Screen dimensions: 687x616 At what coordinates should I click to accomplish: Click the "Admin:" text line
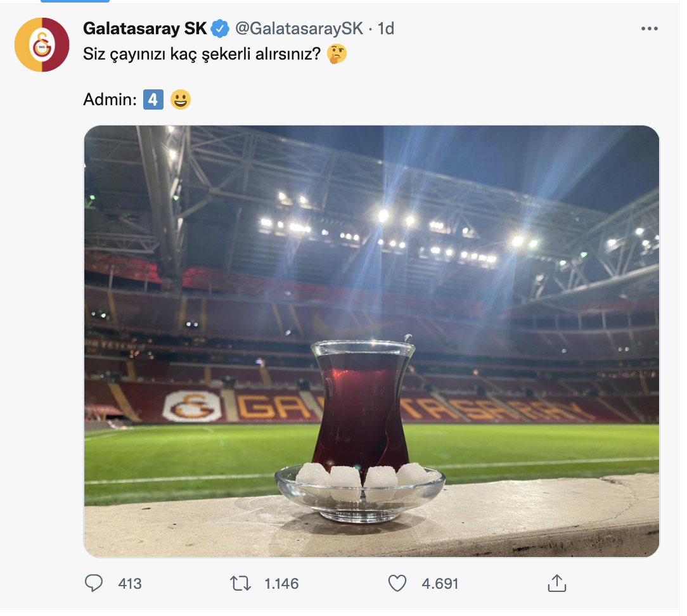(x=110, y=99)
